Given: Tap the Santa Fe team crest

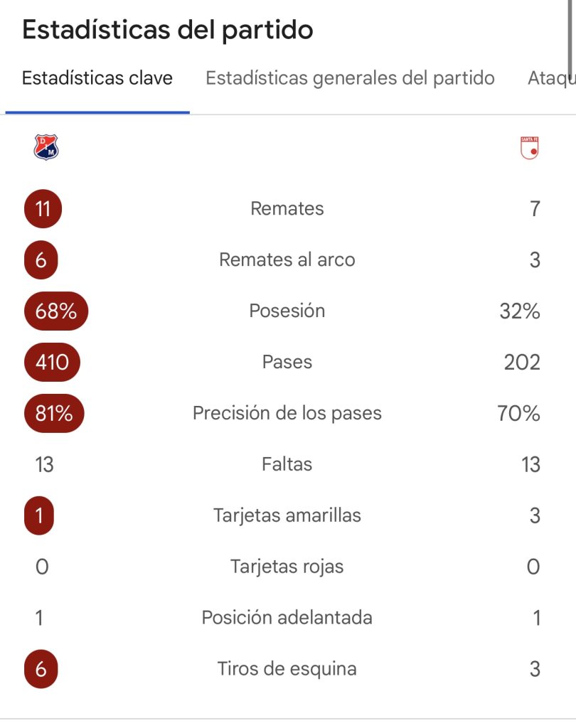Looking at the screenshot, I should [x=530, y=148].
